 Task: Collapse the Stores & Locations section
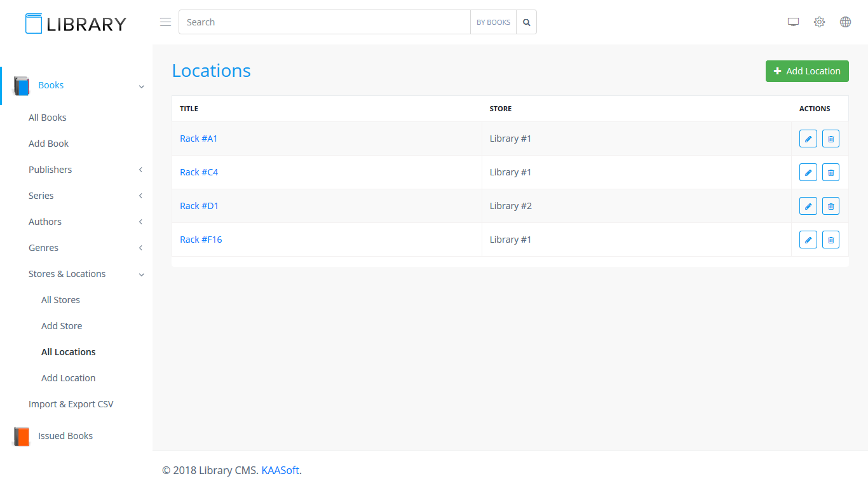tap(85, 274)
